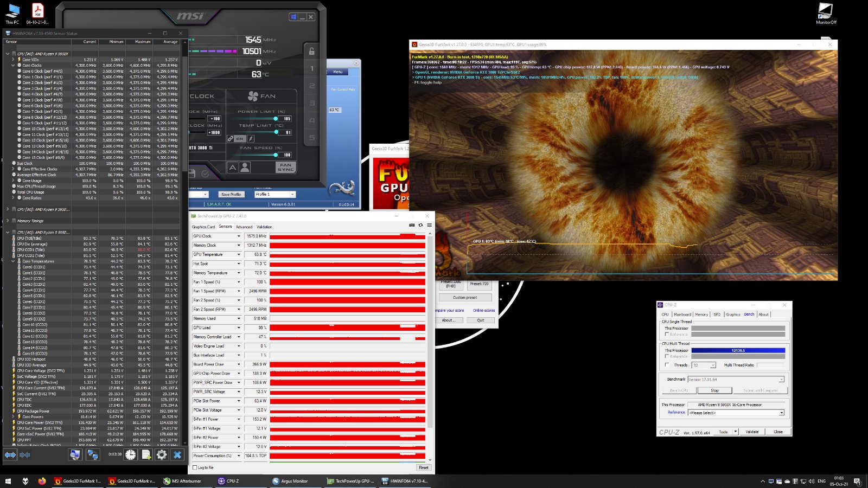Collapse the Core Clocks tree in HWiNFO
868x488 pixels.
[x=13, y=65]
